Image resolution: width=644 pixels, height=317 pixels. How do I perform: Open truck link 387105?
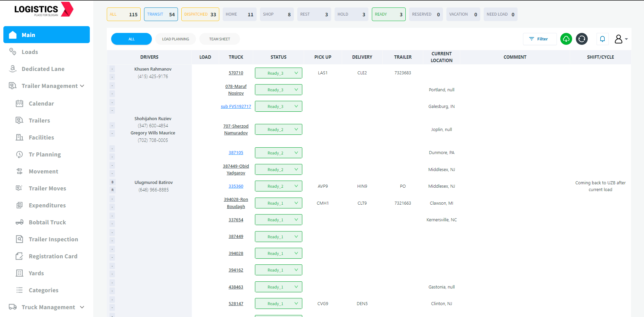pos(236,153)
